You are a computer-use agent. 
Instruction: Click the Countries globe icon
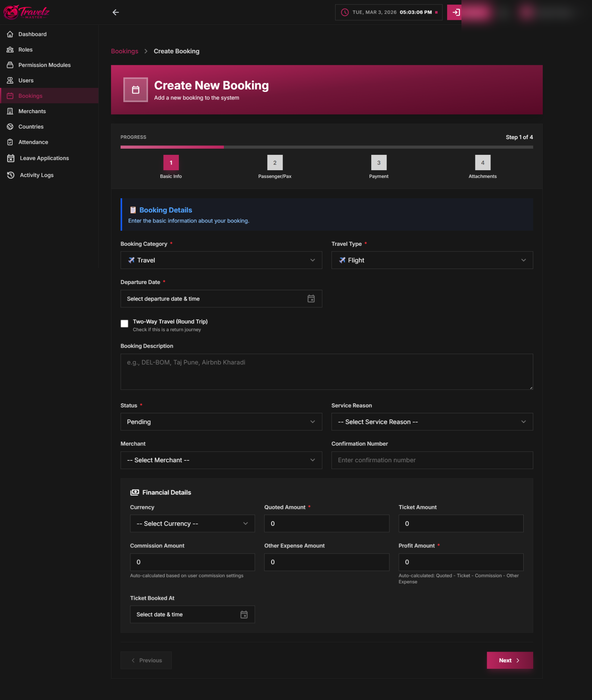pyautogui.click(x=10, y=126)
